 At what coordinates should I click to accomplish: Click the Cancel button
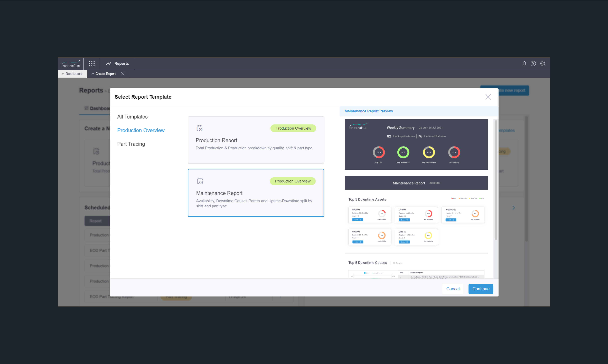tap(453, 289)
